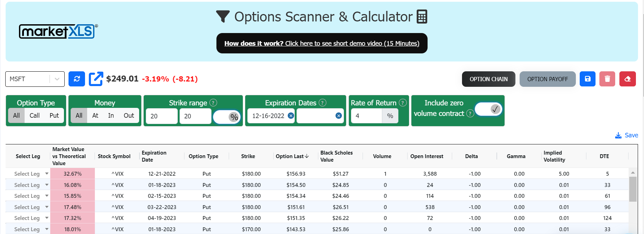Image resolution: width=644 pixels, height=234 pixels.
Task: Click the zero volume contract help icon
Action: (x=470, y=113)
